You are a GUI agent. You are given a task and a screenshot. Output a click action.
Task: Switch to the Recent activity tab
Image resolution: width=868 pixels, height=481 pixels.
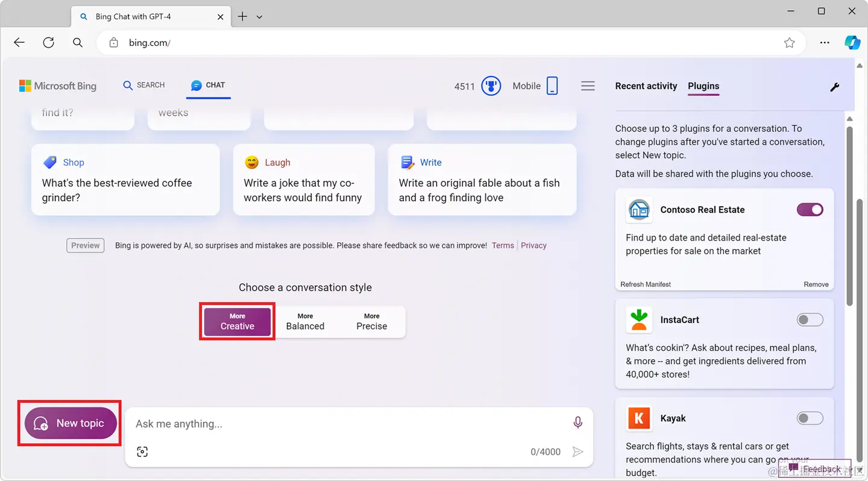[646, 86]
